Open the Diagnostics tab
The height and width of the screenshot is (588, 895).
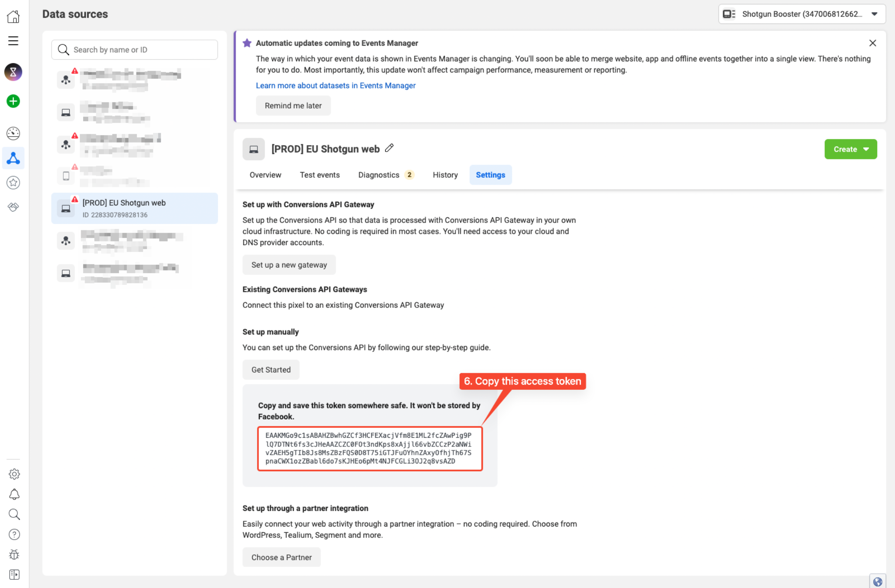tap(386, 175)
